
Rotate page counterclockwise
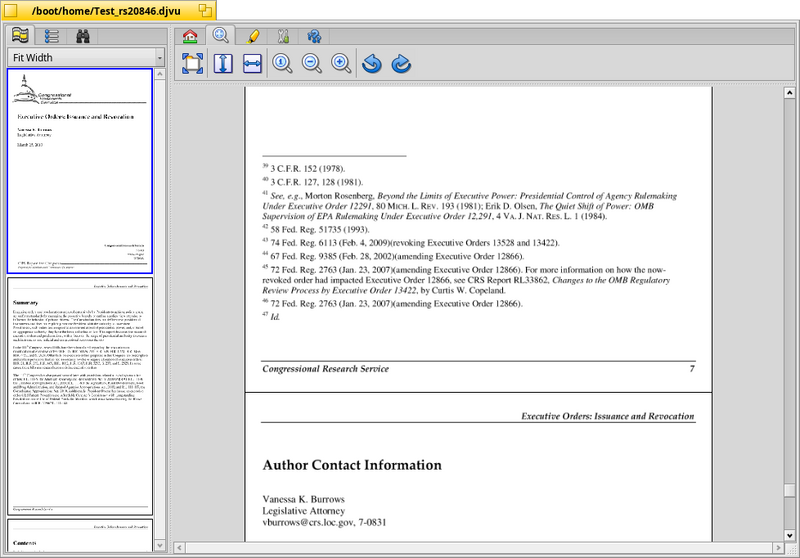click(x=372, y=64)
